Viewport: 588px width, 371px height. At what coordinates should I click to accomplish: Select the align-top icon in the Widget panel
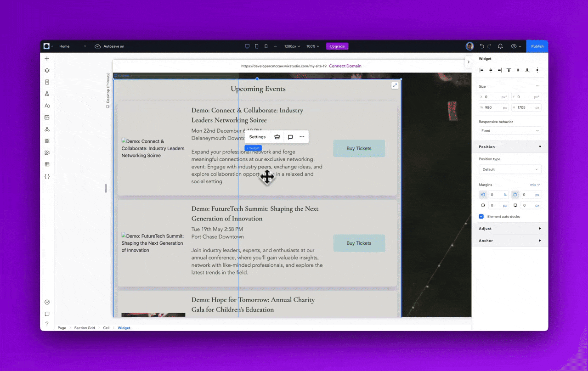coord(509,70)
